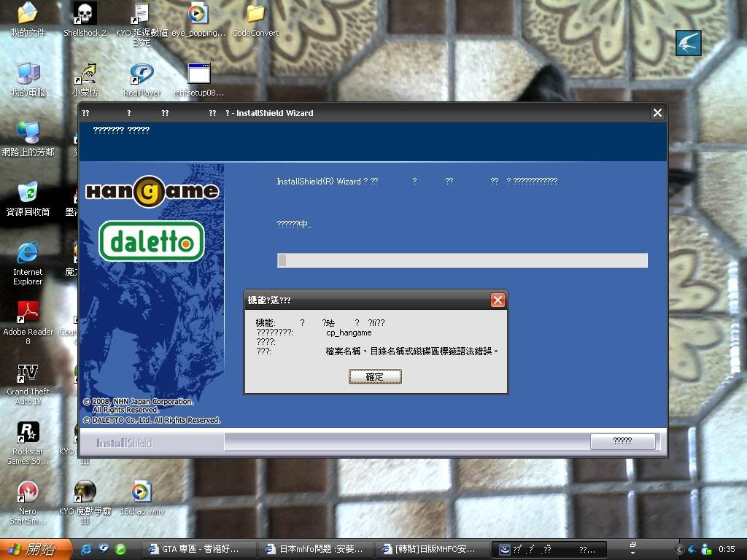Click the 0:35 system clock
Image resolution: width=747 pixels, height=560 pixels.
[x=727, y=549]
